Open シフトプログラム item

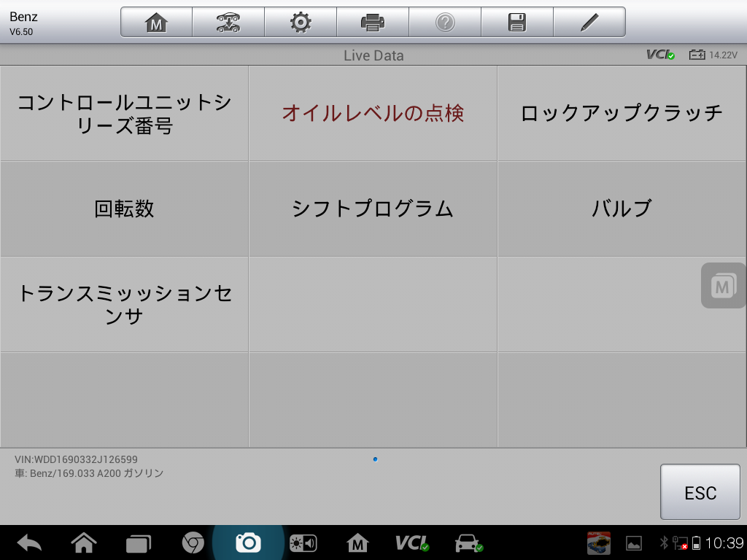pyautogui.click(x=373, y=209)
